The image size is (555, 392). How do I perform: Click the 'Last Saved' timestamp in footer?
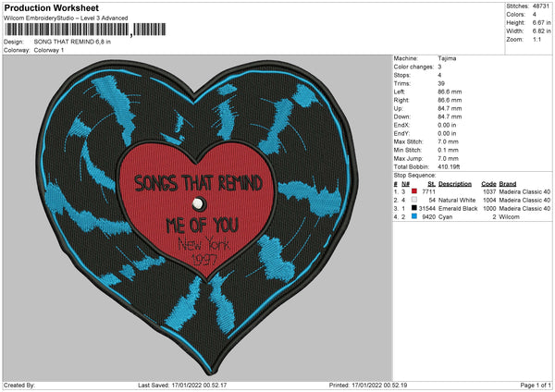tap(182, 385)
